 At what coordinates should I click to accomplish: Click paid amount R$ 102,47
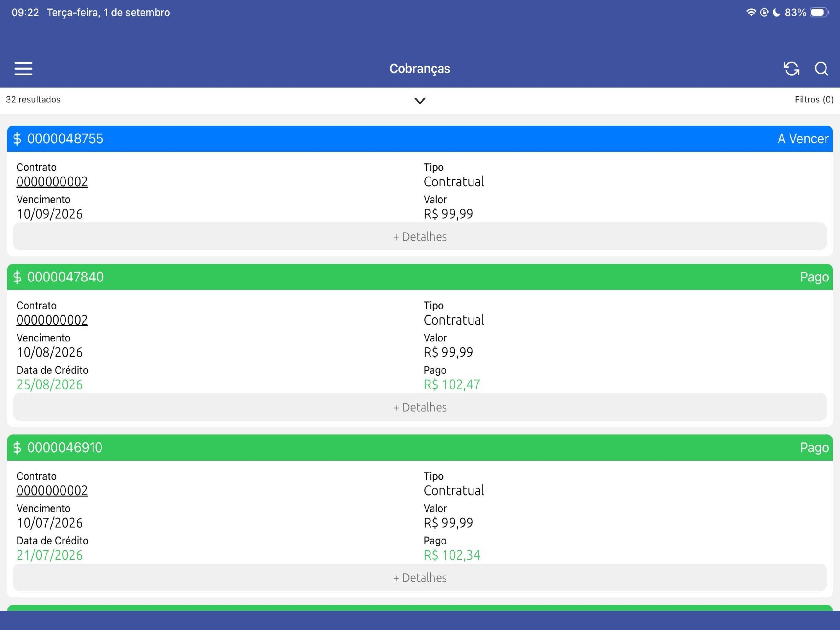(452, 385)
